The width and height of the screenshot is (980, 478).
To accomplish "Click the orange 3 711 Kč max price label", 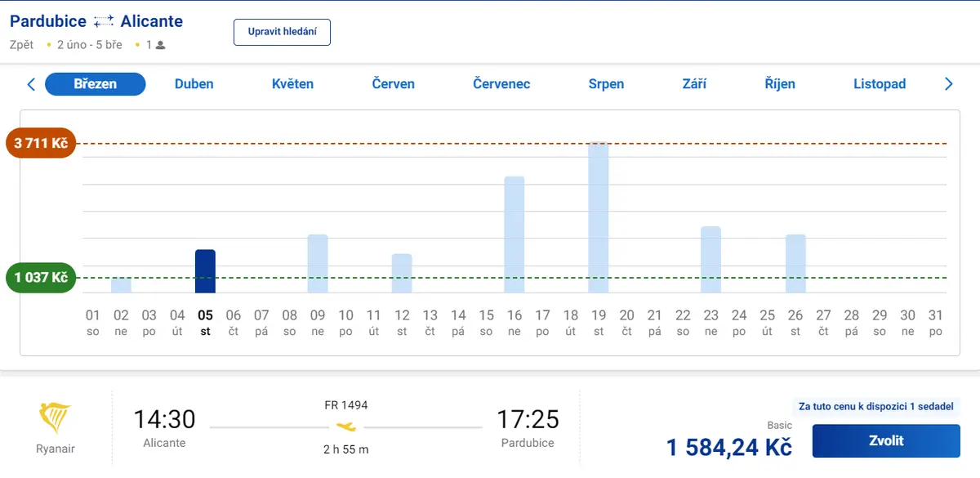I will [x=41, y=144].
